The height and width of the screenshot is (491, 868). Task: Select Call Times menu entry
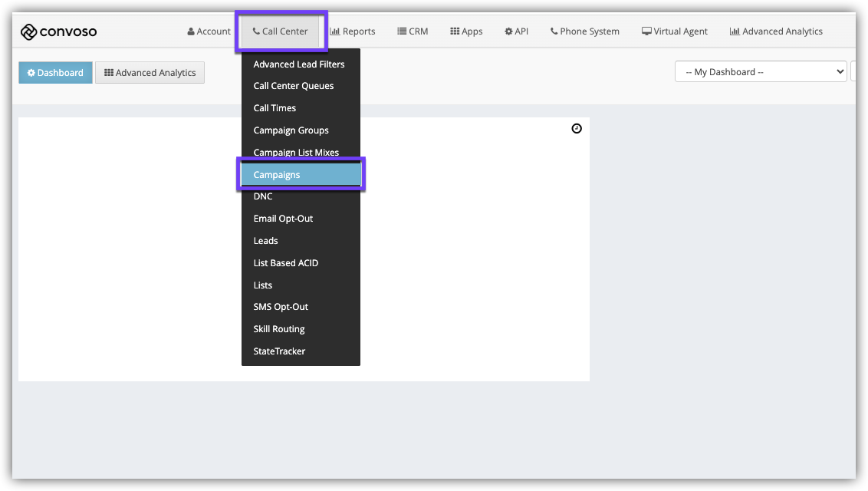(301, 108)
